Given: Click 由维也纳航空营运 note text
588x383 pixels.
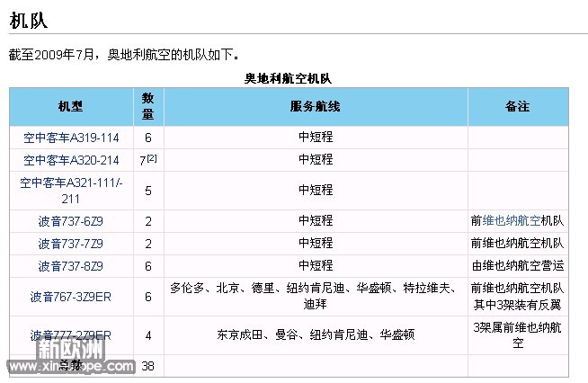Looking at the screenshot, I should 518,265.
